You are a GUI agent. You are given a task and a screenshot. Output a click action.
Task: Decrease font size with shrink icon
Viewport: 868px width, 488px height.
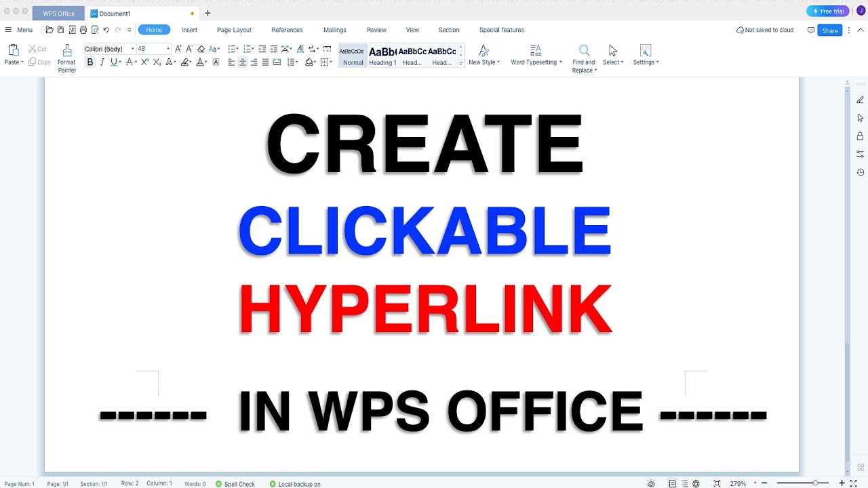tap(189, 49)
